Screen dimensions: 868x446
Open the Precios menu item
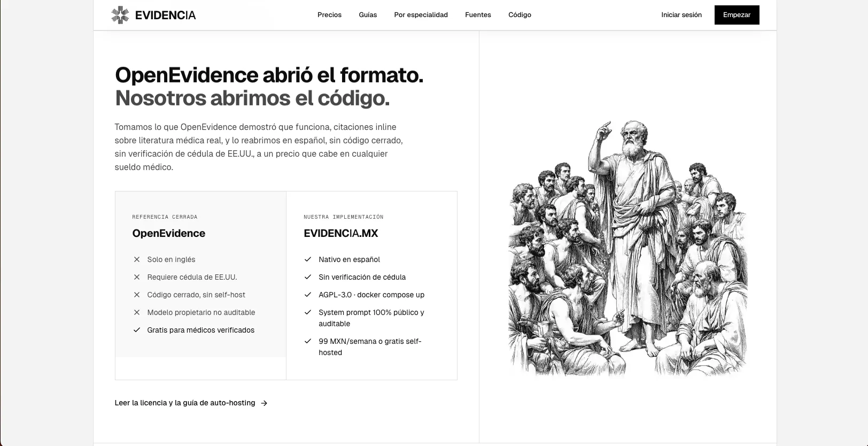(329, 15)
